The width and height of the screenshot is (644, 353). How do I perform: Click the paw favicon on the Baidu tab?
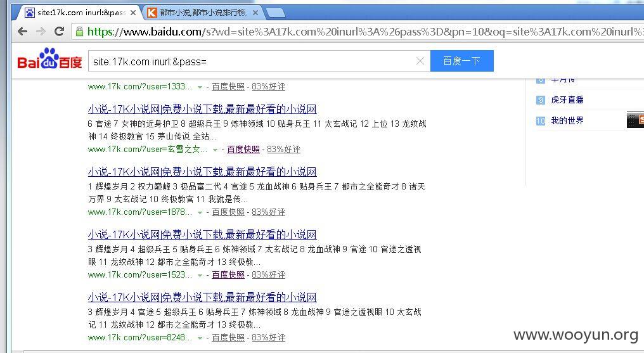30,13
